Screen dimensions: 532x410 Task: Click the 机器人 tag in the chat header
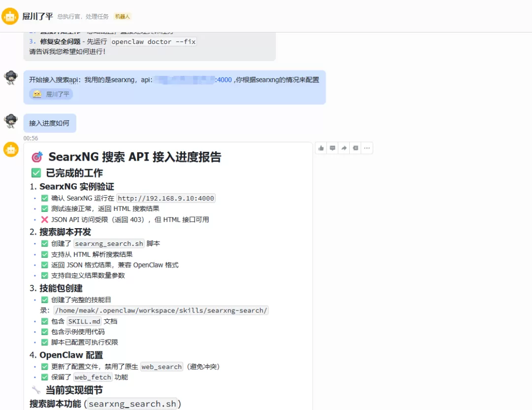(123, 16)
